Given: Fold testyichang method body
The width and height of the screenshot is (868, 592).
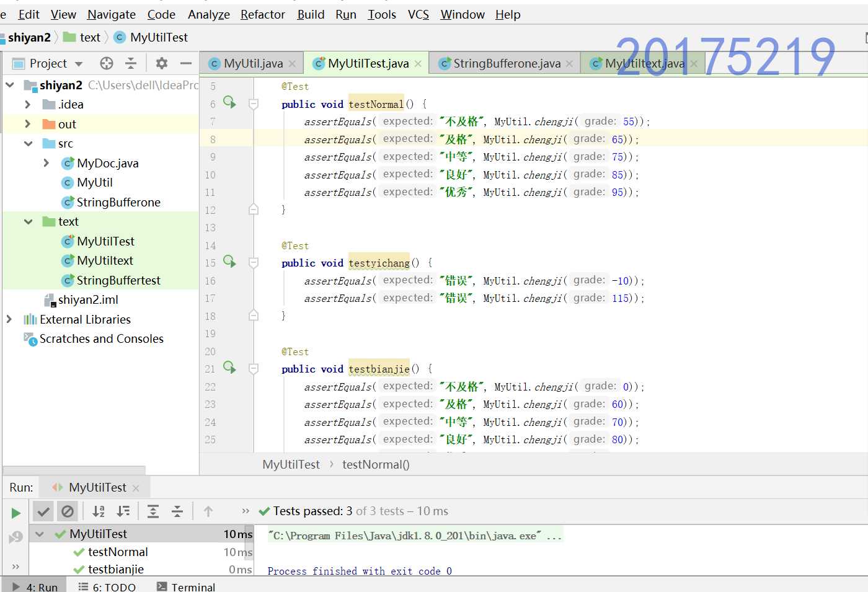Looking at the screenshot, I should coord(254,263).
